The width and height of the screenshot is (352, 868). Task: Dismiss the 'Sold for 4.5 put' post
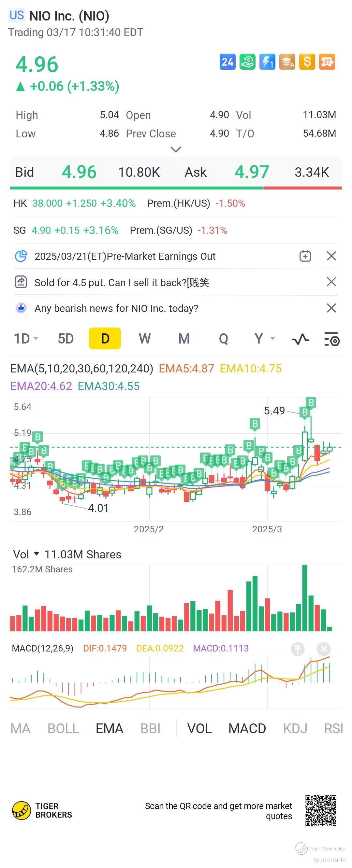point(331,282)
